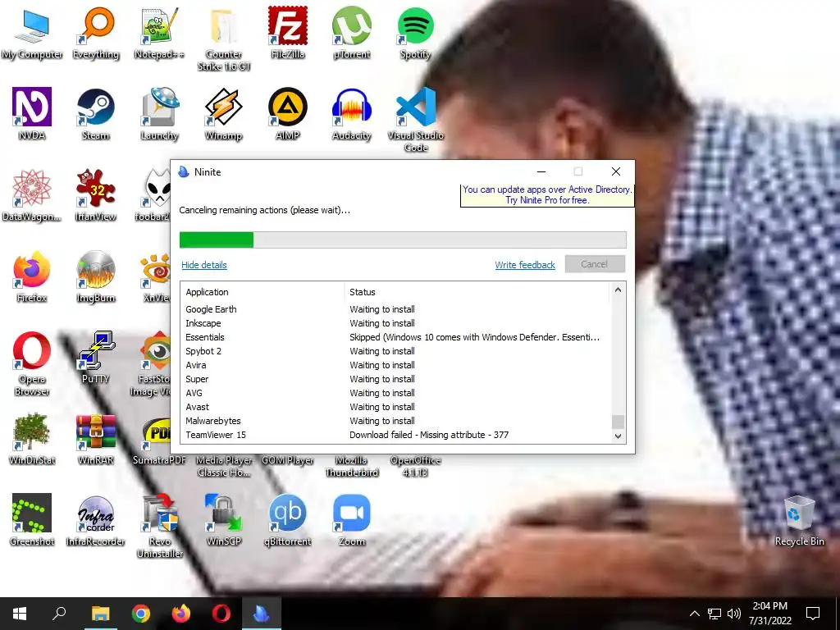The image size is (840, 630).
Task: Select the WinDirStat desktop shortcut
Action: [32, 439]
